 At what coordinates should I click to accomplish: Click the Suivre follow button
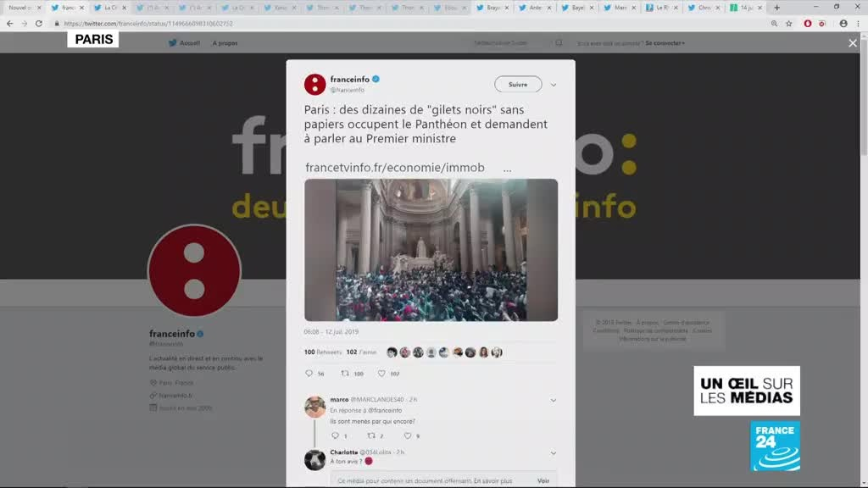click(x=518, y=85)
